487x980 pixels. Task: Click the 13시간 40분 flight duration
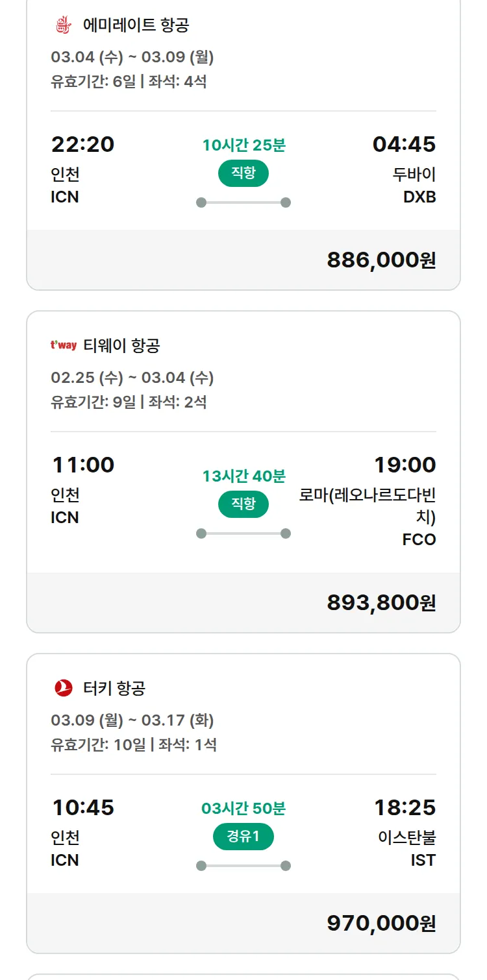243,476
